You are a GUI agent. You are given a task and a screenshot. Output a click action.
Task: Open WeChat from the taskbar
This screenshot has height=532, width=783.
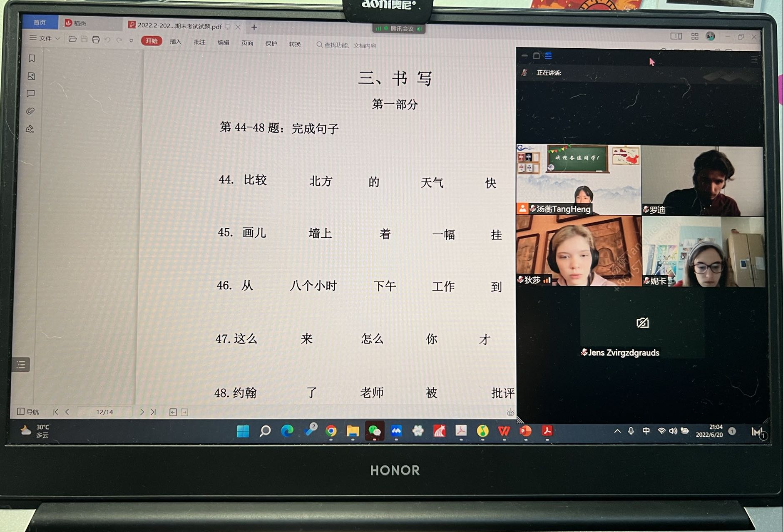pos(374,431)
